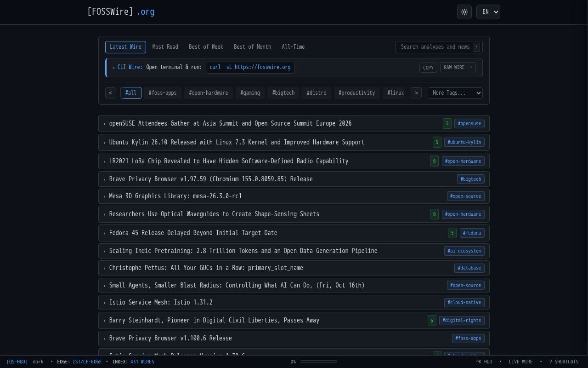Expand the Christophe Pettus GUCs story

(x=294, y=268)
